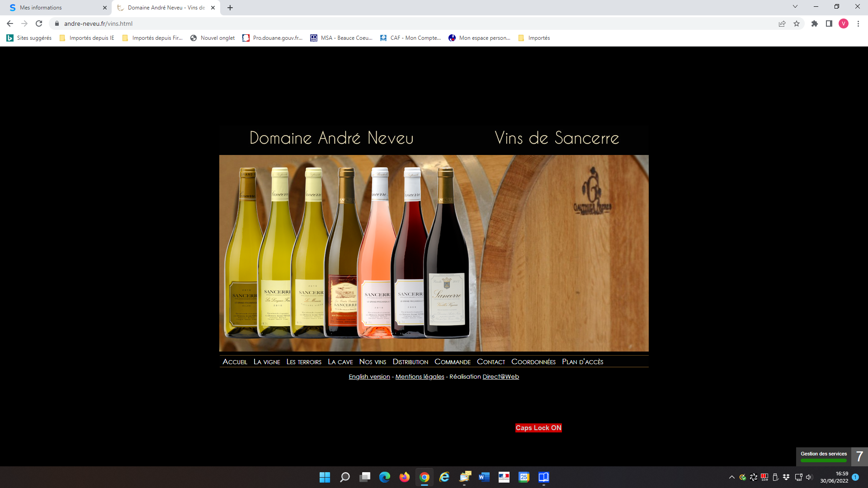Viewport: 868px width, 488px height.
Task: Open the Importés depuis IE bookmark folder
Action: (87, 38)
